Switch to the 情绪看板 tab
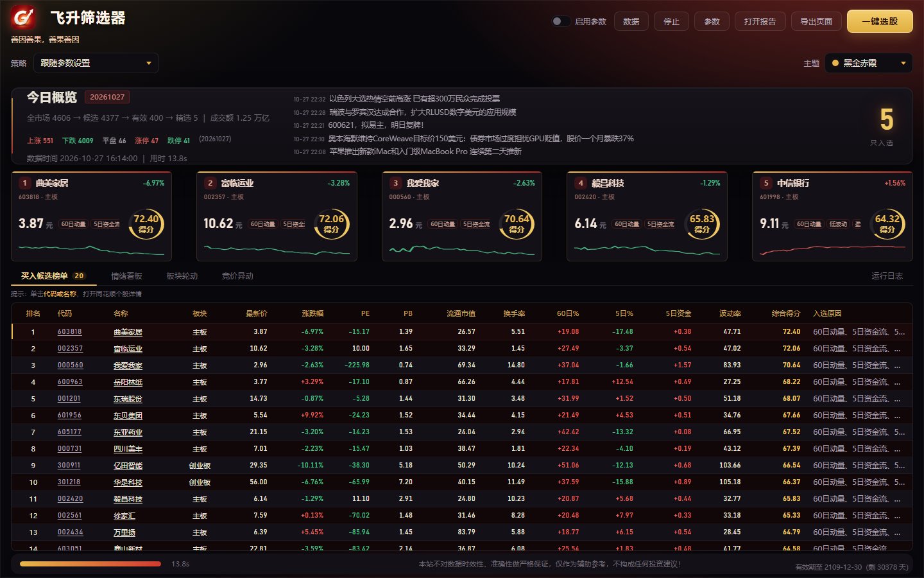 (x=126, y=276)
